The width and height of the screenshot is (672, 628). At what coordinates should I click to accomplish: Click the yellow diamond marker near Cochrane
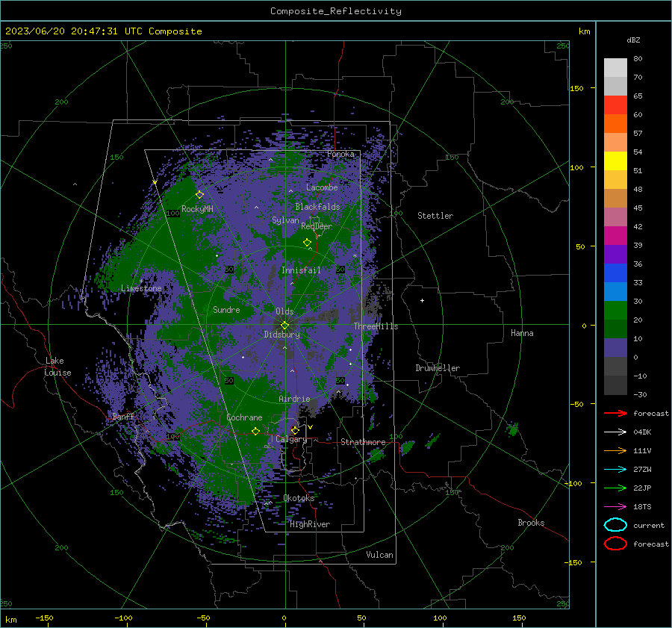[255, 431]
